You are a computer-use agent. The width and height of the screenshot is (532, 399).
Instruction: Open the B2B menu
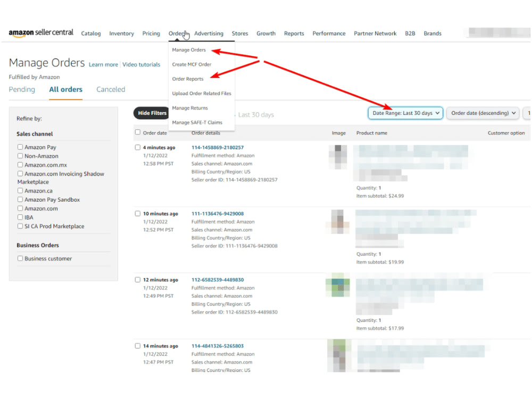[410, 33]
